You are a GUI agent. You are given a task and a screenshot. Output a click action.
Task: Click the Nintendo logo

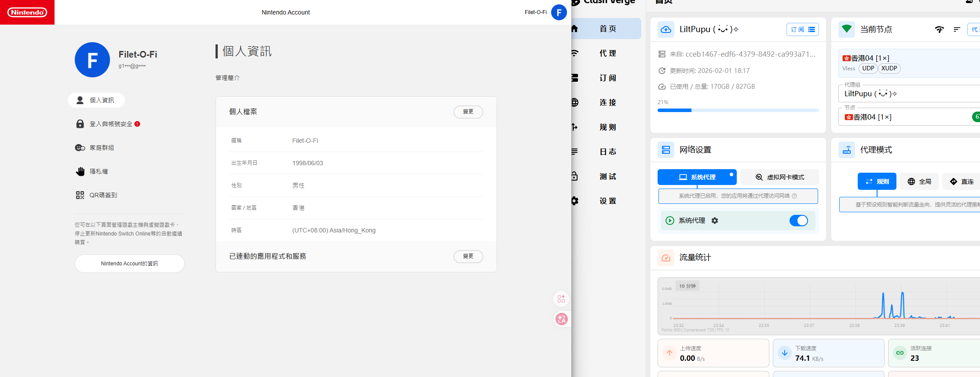[27, 12]
